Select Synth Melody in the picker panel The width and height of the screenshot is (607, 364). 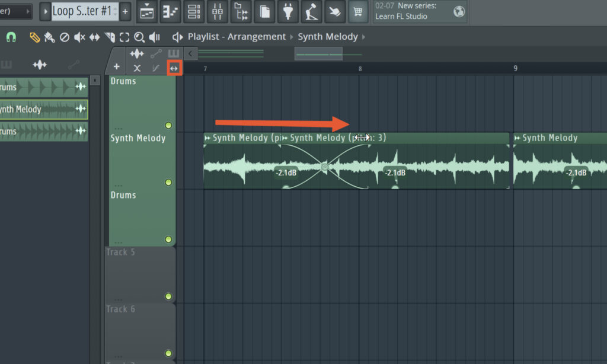pyautogui.click(x=44, y=110)
